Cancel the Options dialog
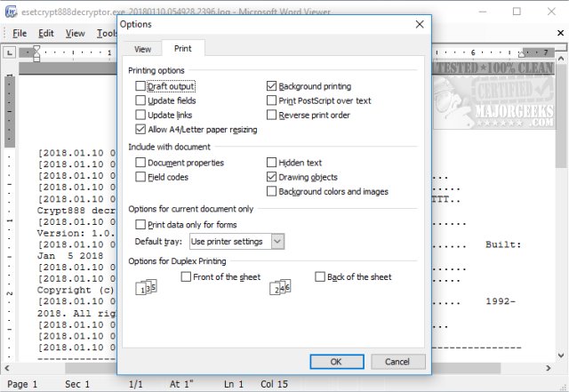Image resolution: width=569 pixels, height=392 pixels. [397, 362]
